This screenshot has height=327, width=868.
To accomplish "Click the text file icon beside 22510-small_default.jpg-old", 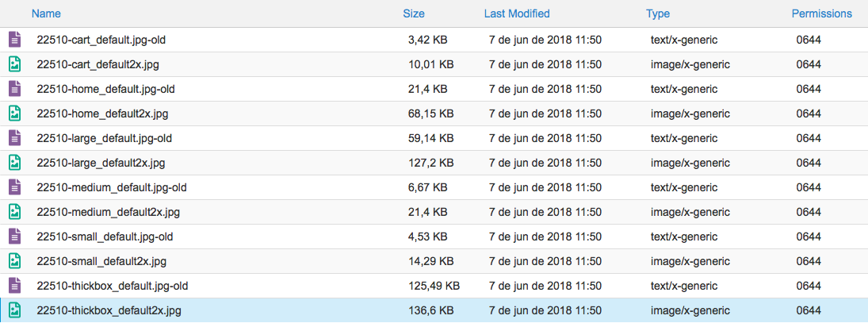I will point(14,237).
